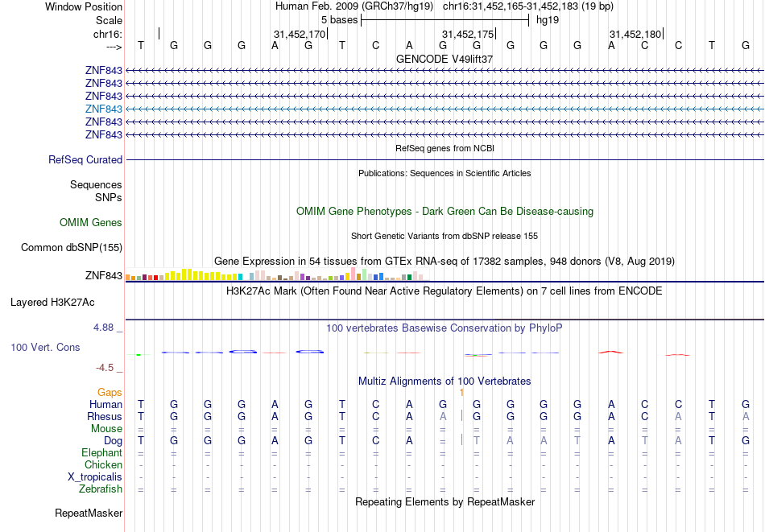Click the 31,452,170 ruler position
The image size is (765, 532).
click(x=299, y=34)
